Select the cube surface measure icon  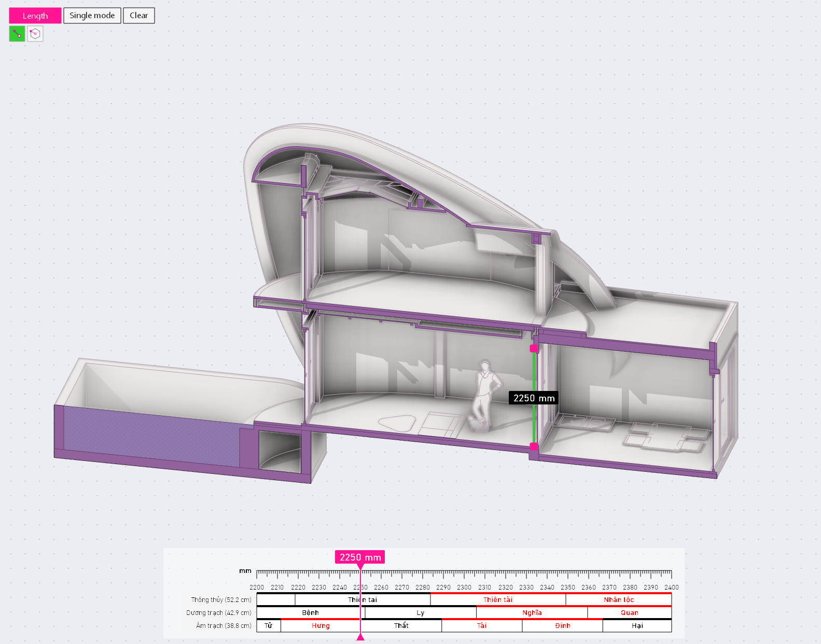coord(35,34)
